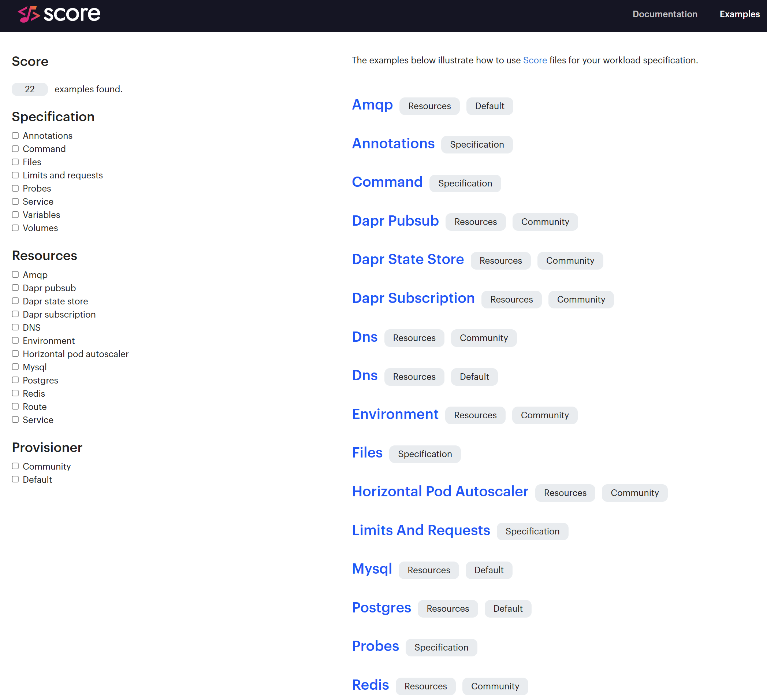767x700 pixels.
Task: Enable the Dapr pubsub checkbox
Action: (x=15, y=288)
